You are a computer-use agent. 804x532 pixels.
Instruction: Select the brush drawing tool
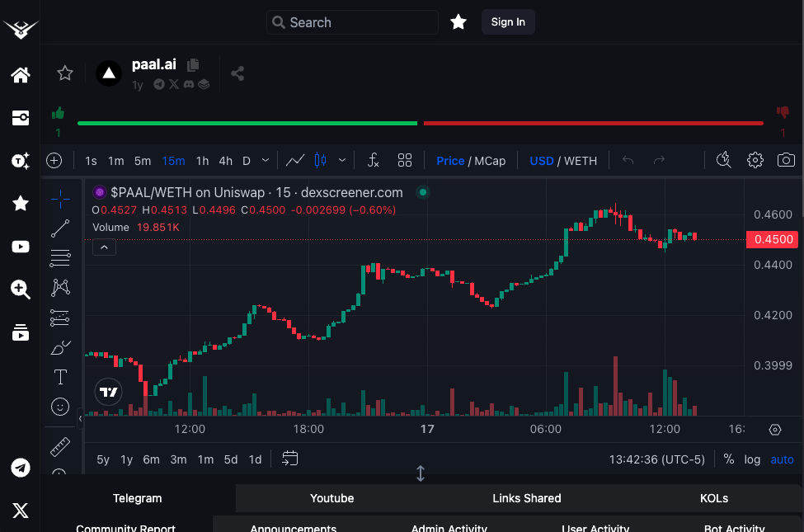60,348
